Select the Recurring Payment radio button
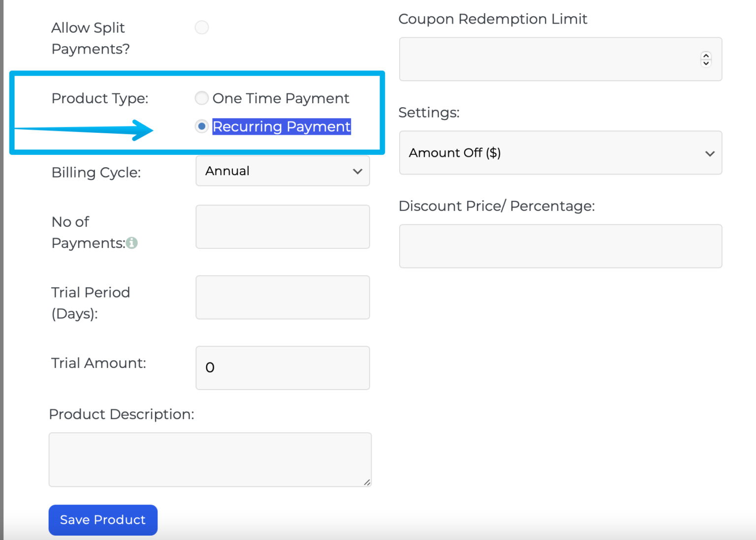756x540 pixels. (202, 126)
